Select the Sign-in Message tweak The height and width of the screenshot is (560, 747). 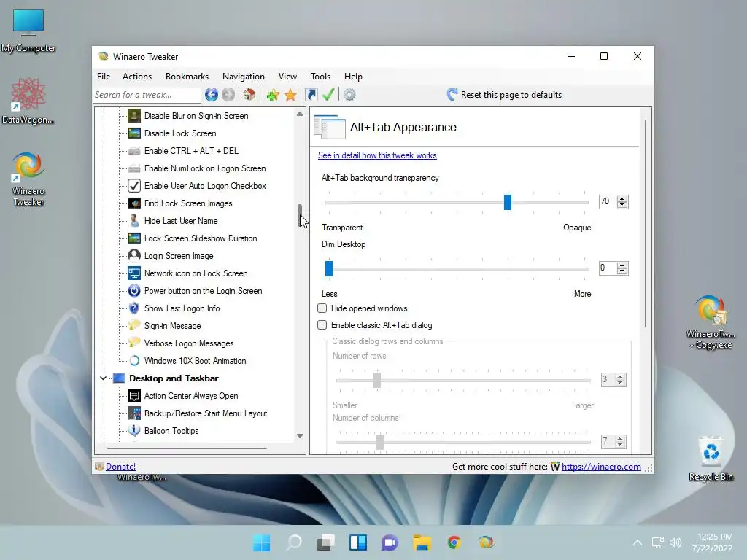coord(172,326)
